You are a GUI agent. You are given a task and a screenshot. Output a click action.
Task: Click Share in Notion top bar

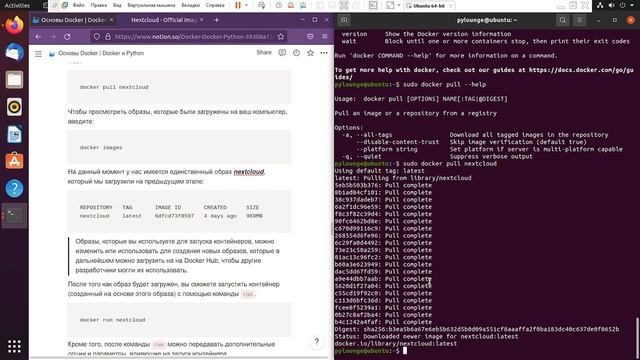coord(264,53)
